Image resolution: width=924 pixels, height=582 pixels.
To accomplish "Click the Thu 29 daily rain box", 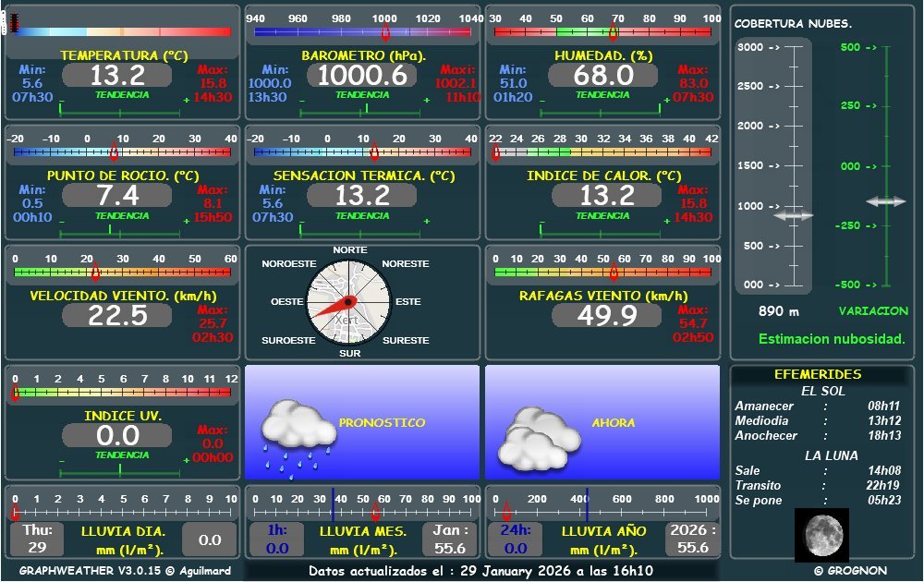I will pos(37,539).
